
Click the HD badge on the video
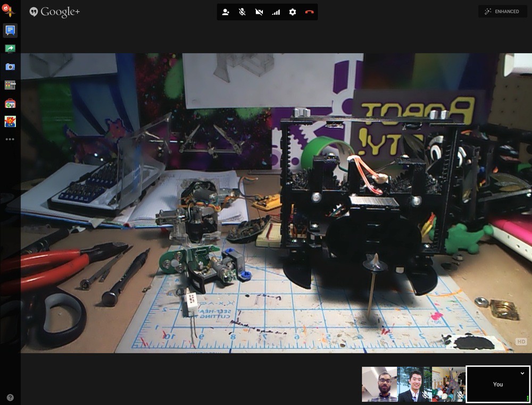[521, 342]
